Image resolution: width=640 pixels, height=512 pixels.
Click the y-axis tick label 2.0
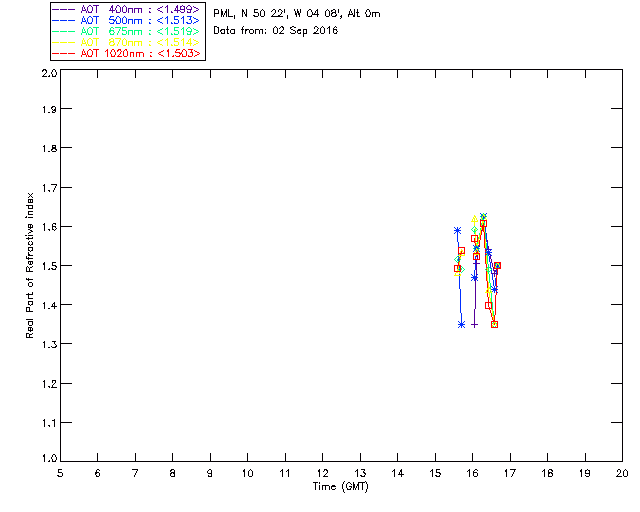click(49, 74)
